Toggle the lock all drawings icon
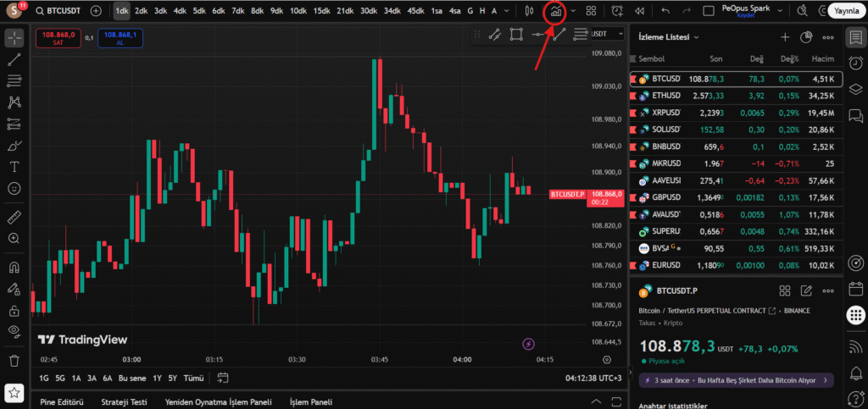 pos(14,312)
